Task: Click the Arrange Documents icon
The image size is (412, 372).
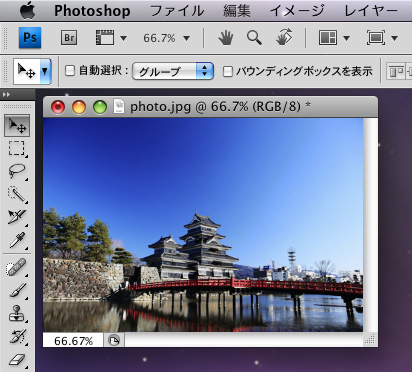Action: [328, 38]
